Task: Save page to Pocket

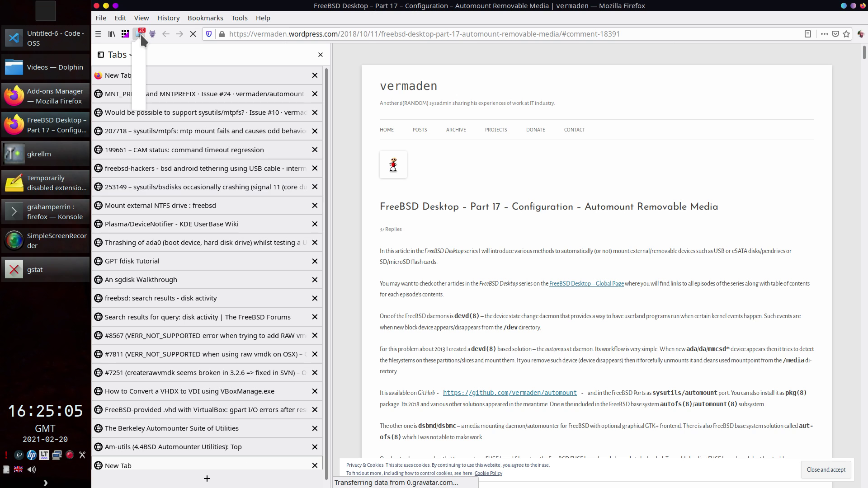Action: [835, 34]
